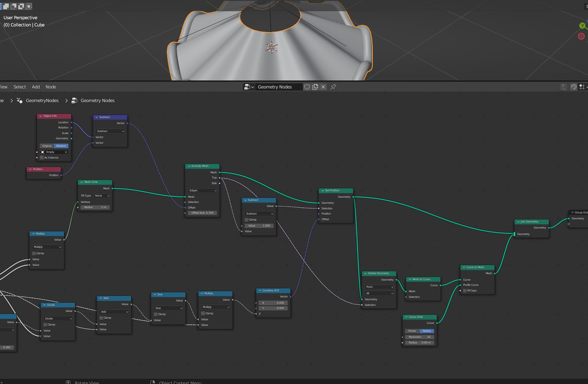Enable Clamp in Multiply node after Sine
The image size is (588, 384).
click(x=203, y=313)
